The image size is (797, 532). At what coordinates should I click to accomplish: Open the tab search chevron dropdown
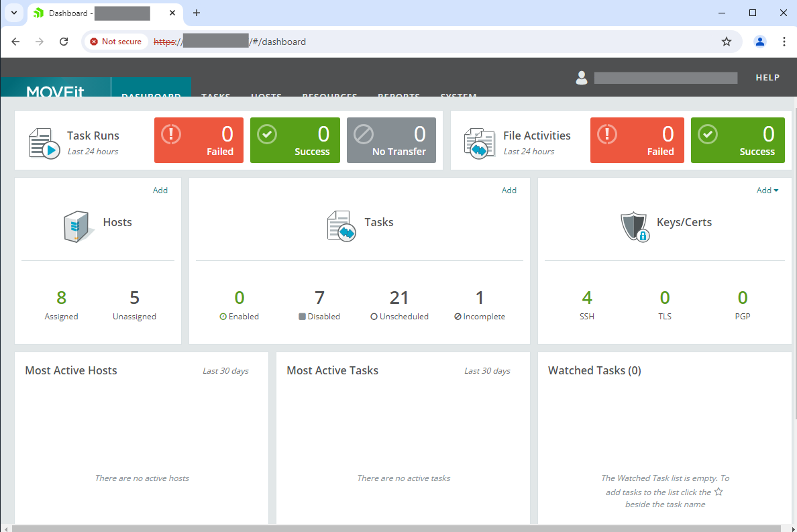click(14, 13)
